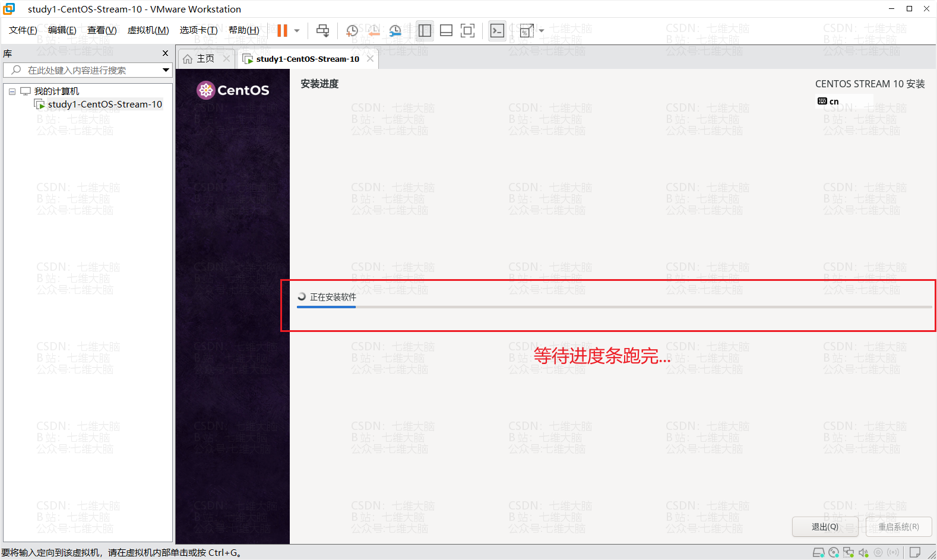The height and width of the screenshot is (560, 937).
Task: Click the 正在安装软件 status text
Action: pos(333,297)
